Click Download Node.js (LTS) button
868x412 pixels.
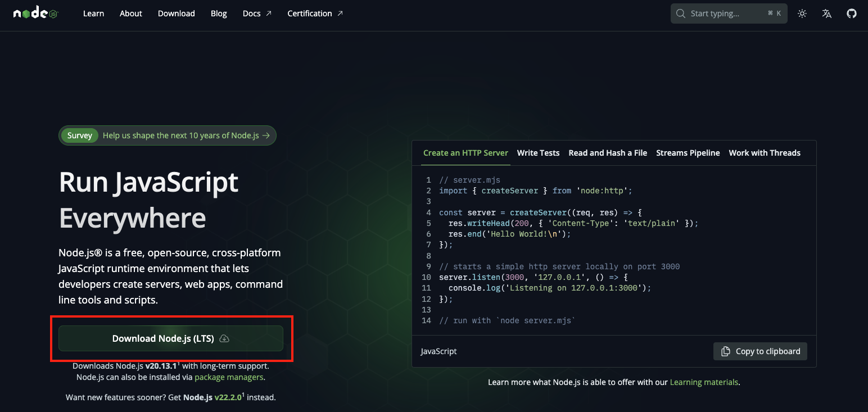coord(171,338)
